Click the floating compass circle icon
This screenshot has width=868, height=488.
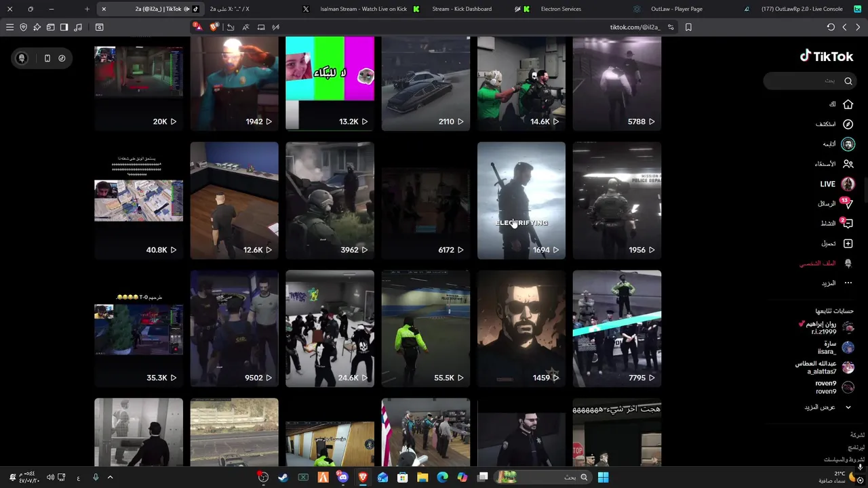(62, 58)
